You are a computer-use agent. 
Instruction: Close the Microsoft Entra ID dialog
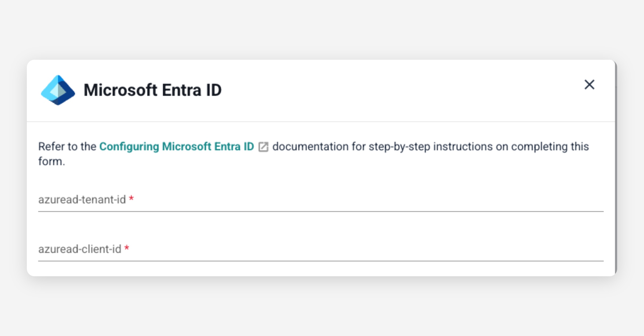click(x=589, y=85)
